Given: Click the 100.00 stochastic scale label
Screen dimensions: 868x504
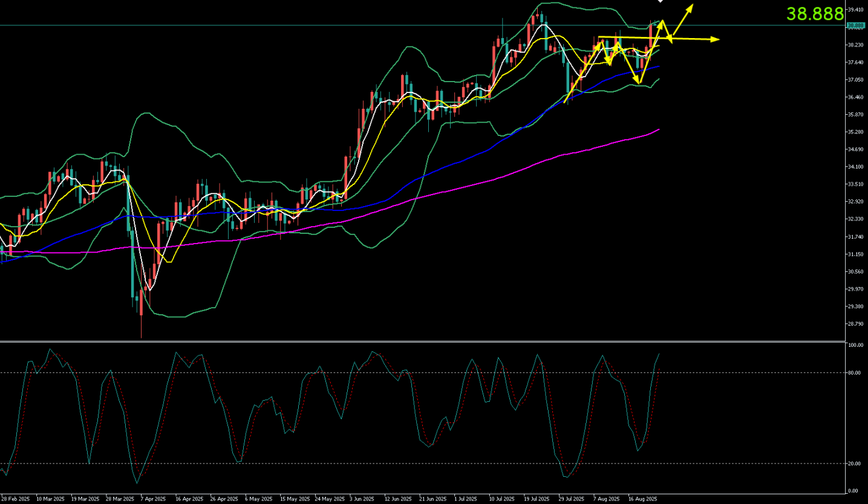Looking at the screenshot, I should 855,346.
